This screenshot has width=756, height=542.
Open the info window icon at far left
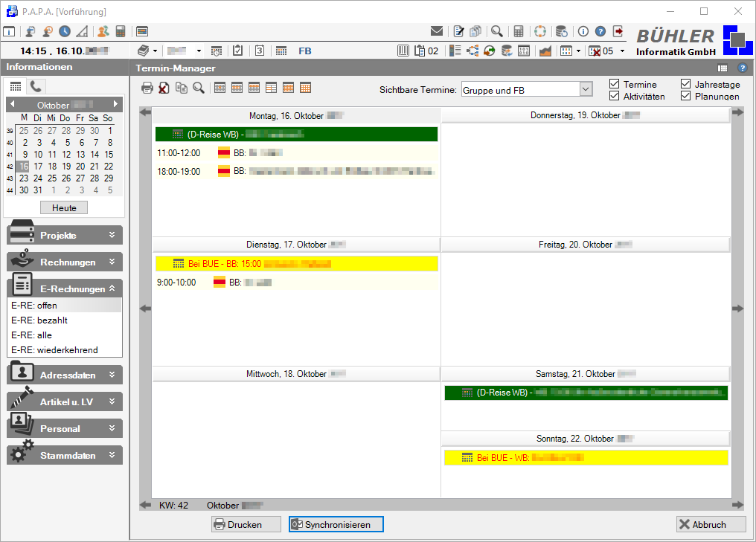tap(9, 31)
